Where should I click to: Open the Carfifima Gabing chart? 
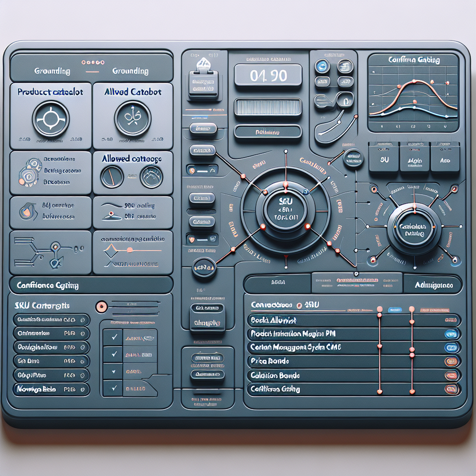click(413, 93)
